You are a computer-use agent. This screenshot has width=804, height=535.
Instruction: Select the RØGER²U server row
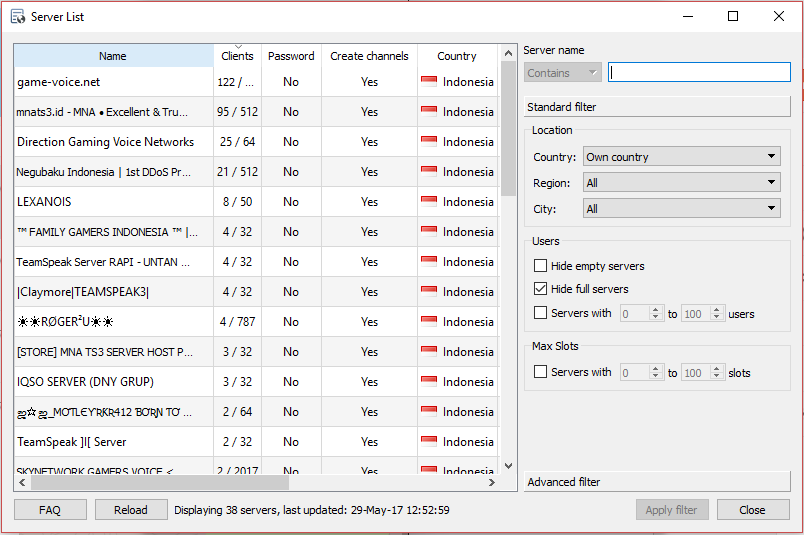tap(256, 322)
